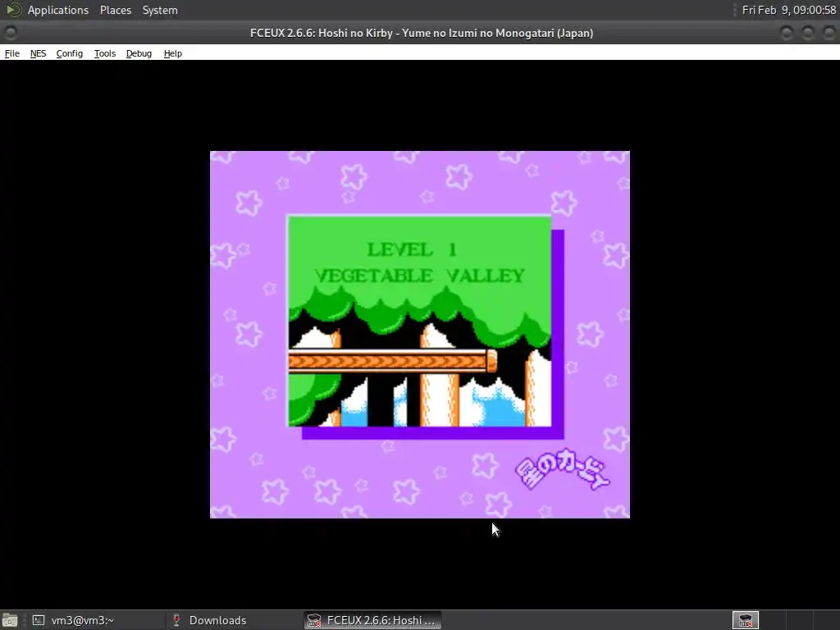Click the clock showing Fri Feb 9
The width and height of the screenshot is (840, 630).
point(788,10)
